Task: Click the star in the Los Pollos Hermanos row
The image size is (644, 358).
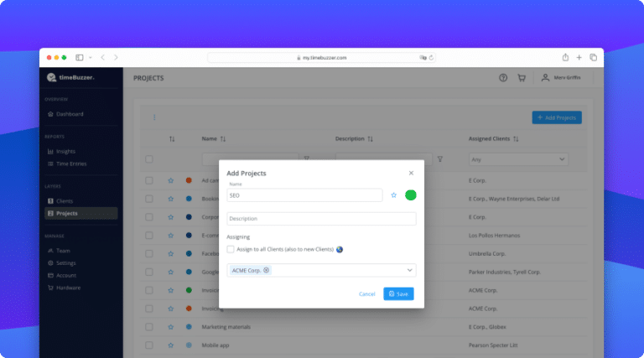Action: point(170,236)
